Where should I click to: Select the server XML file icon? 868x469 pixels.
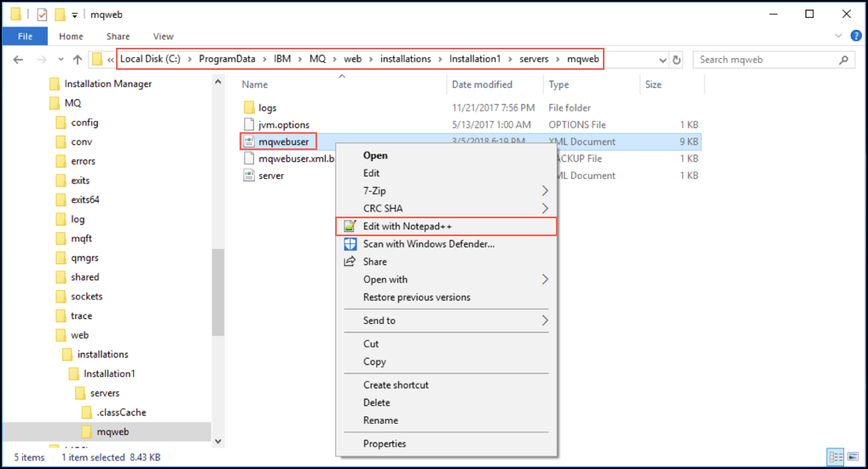[249, 176]
